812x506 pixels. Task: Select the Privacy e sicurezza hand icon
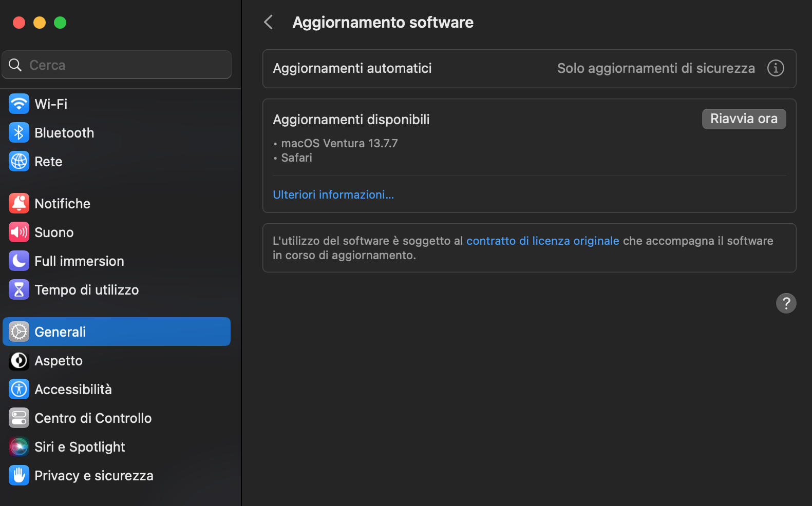click(19, 475)
